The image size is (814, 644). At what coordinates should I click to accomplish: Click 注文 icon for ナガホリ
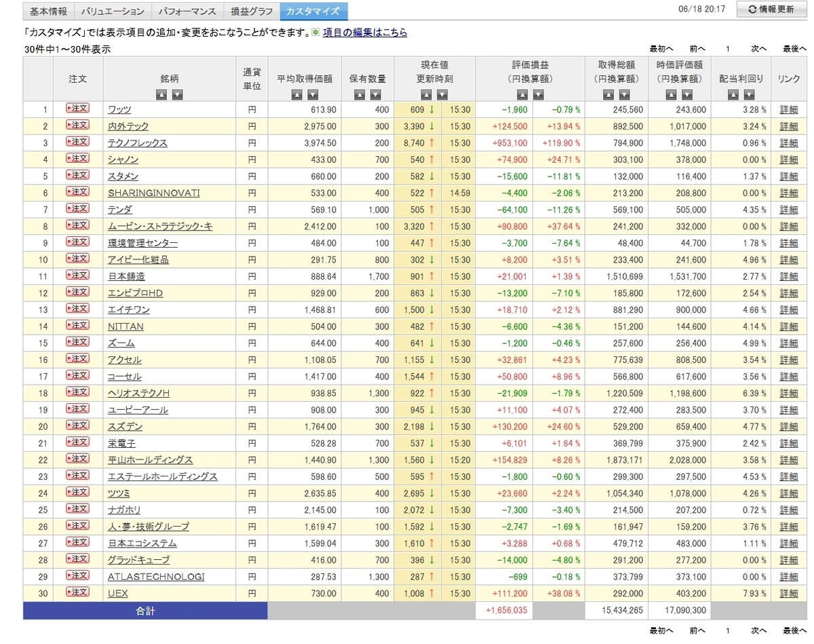77,509
